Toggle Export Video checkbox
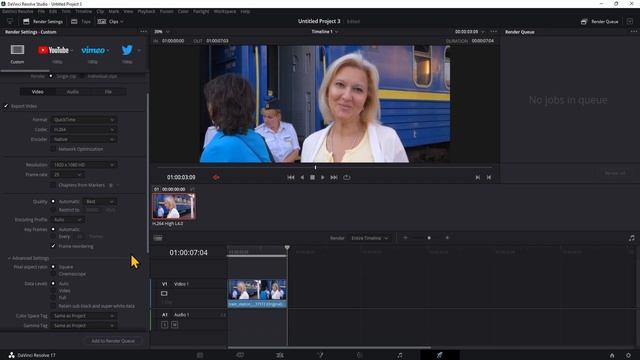 (x=6, y=106)
